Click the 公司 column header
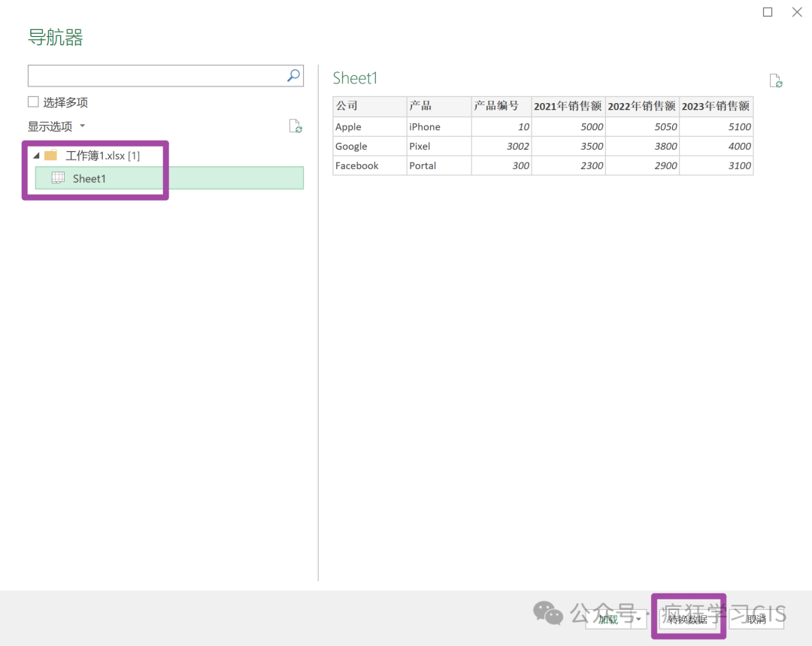812x646 pixels. (x=370, y=106)
